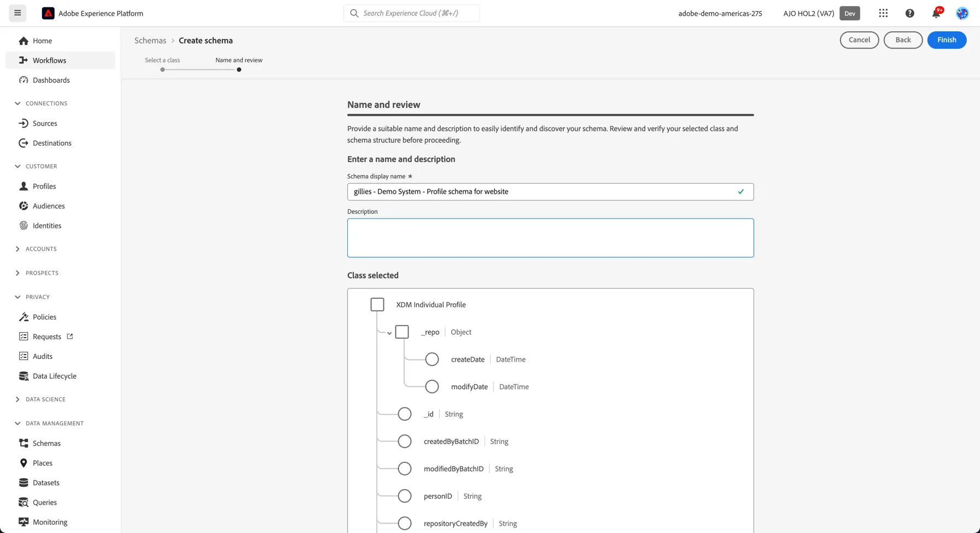980x533 pixels.
Task: Expand the ACCOUNTS section
Action: pos(17,249)
